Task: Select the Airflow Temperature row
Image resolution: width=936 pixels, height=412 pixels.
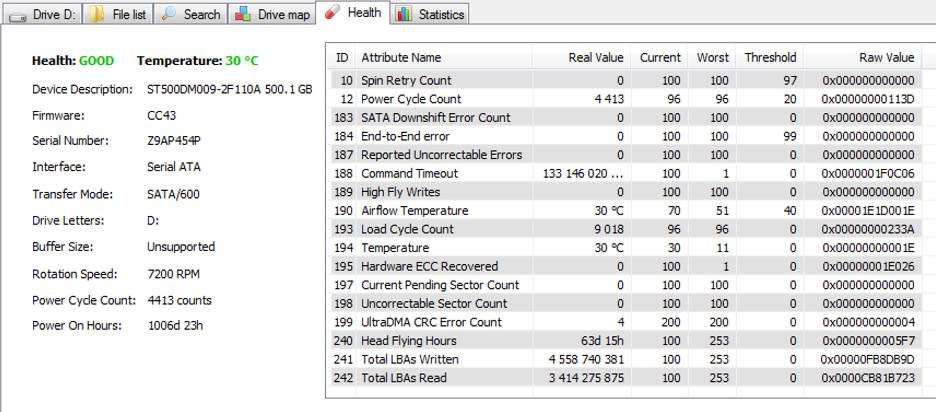Action: [414, 211]
